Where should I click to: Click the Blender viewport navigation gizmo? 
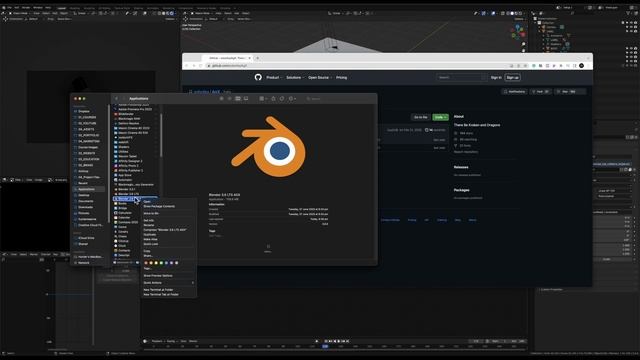tap(518, 31)
